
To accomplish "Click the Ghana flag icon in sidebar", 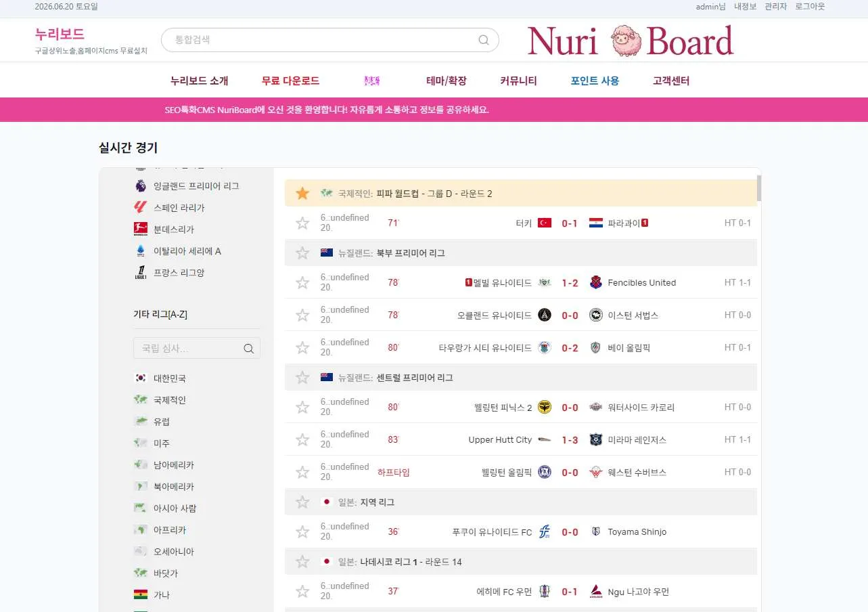I will 140,595.
